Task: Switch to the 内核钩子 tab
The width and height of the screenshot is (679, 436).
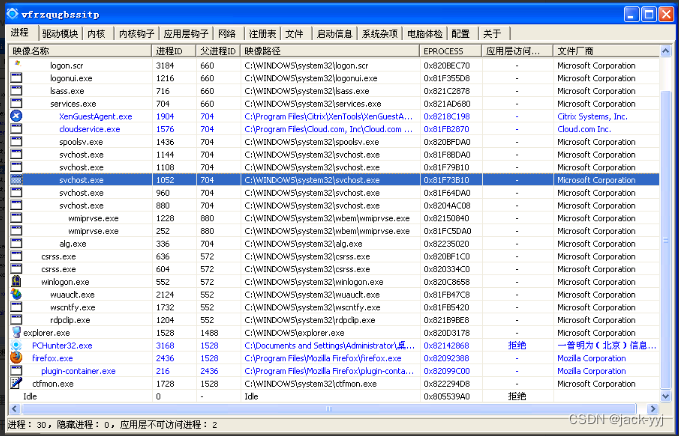Action: [137, 34]
